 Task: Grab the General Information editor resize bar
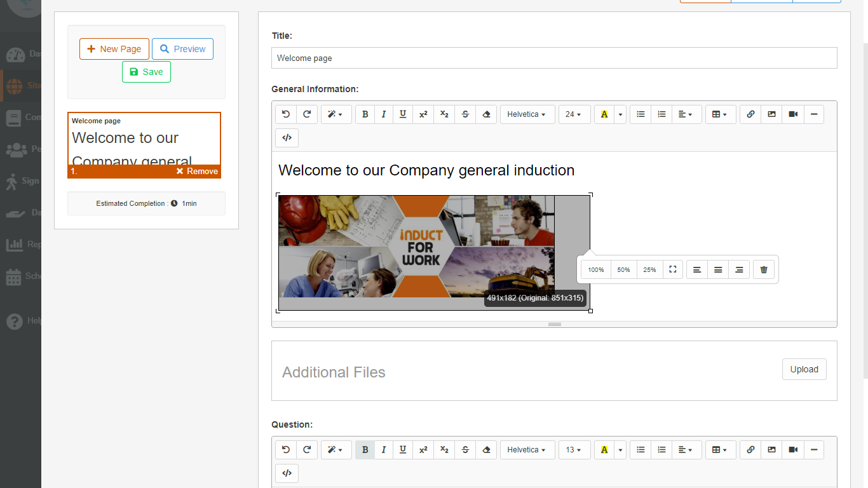[x=554, y=324]
